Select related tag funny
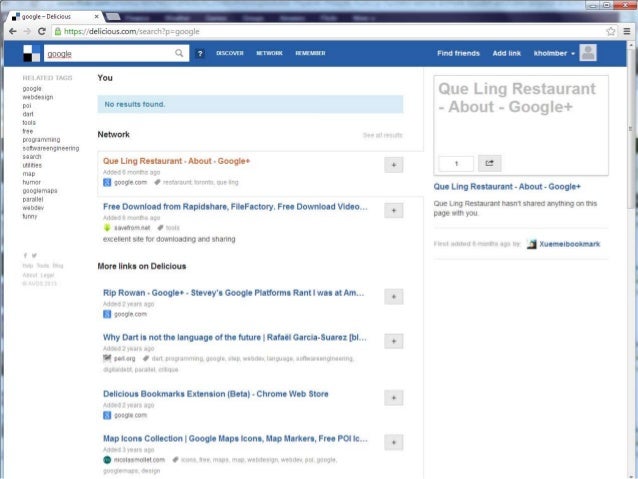Image resolution: width=638 pixels, height=479 pixels. [30, 217]
